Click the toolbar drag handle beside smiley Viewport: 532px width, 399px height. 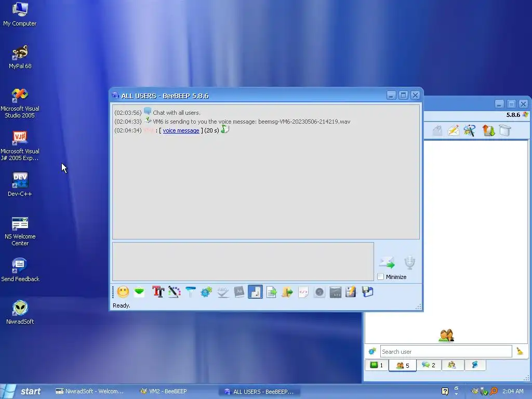coord(113,292)
